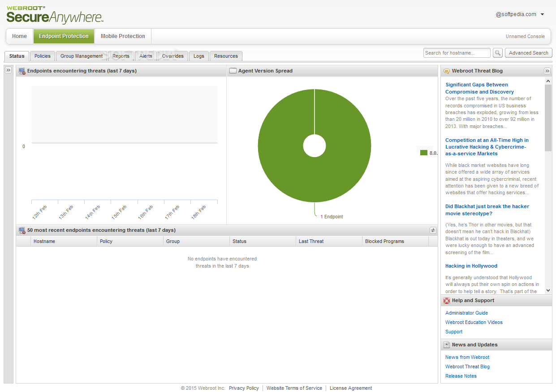Screen dimensions: 556x392
Task: Click the No endpoints have encountered threats message
Action: pyautogui.click(x=222, y=262)
